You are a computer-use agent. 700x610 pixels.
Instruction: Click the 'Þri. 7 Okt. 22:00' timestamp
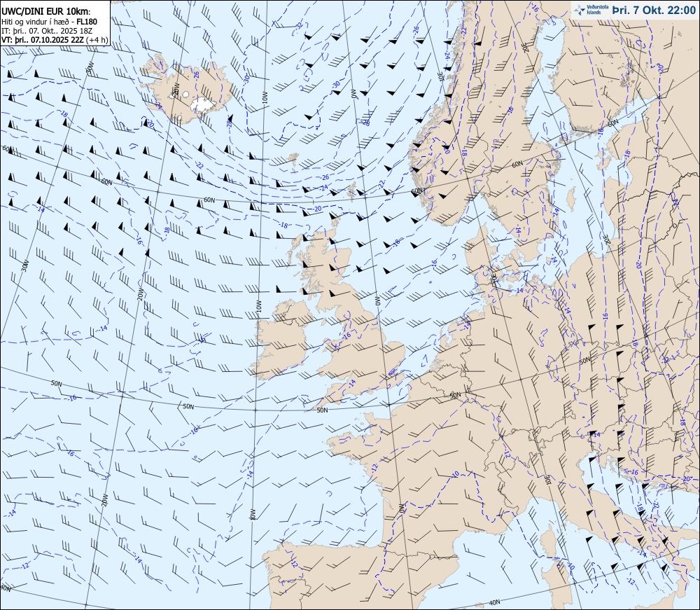[x=654, y=10]
